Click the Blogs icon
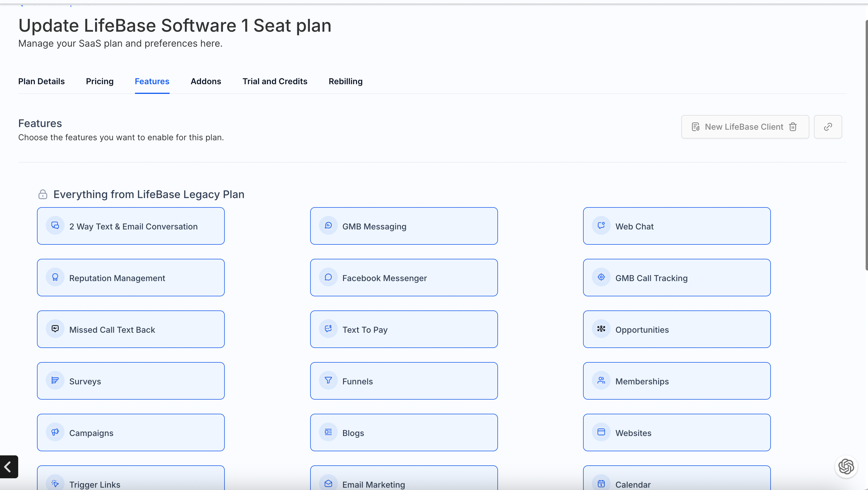 (x=328, y=432)
